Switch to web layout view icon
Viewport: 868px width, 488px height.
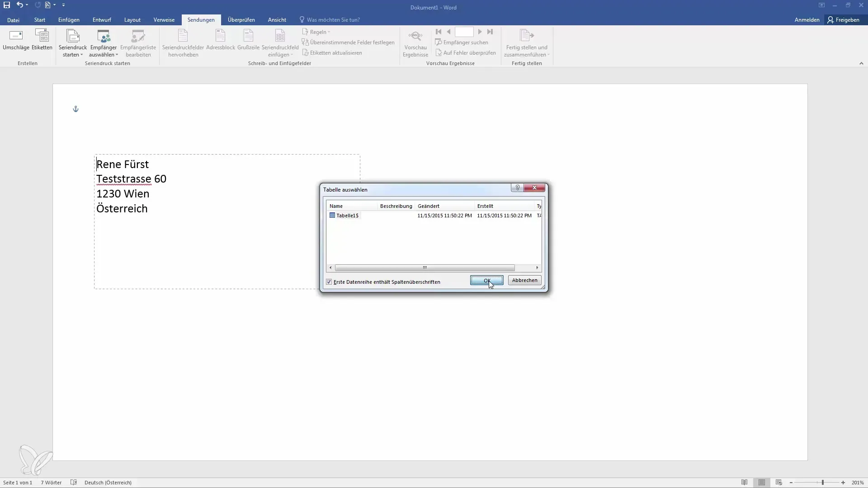779,483
